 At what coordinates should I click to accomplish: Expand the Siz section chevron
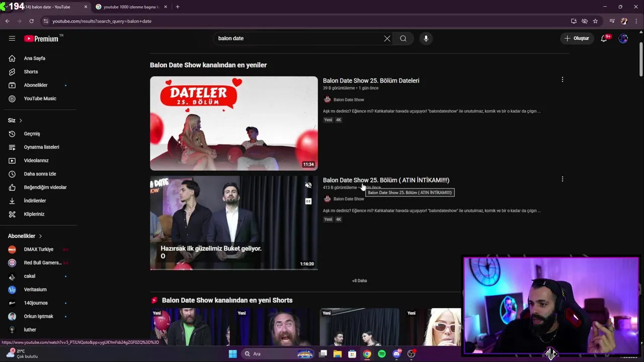click(21, 120)
